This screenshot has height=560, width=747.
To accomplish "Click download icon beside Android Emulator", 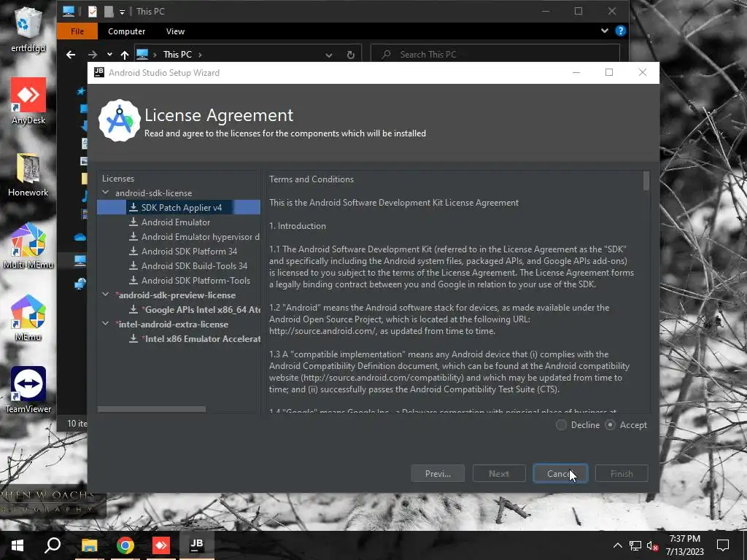I will click(x=133, y=222).
